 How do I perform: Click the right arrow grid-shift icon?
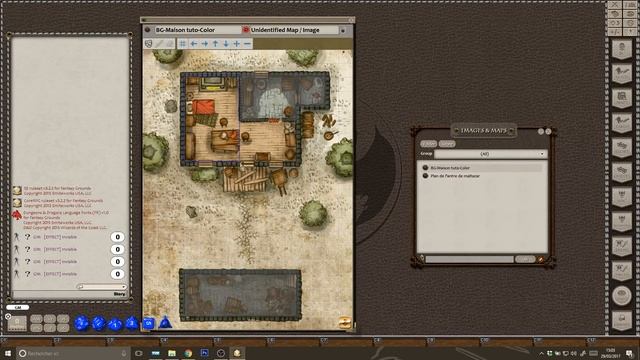(x=204, y=44)
